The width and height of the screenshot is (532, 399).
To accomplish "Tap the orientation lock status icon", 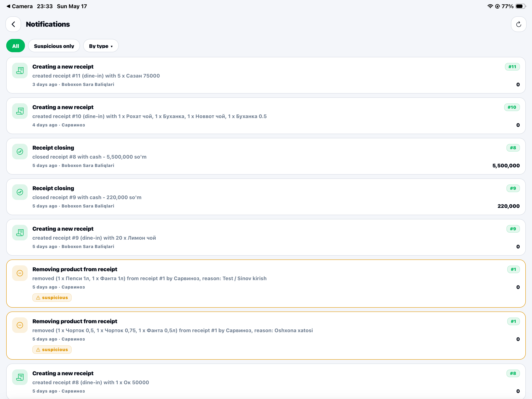I will tap(497, 6).
